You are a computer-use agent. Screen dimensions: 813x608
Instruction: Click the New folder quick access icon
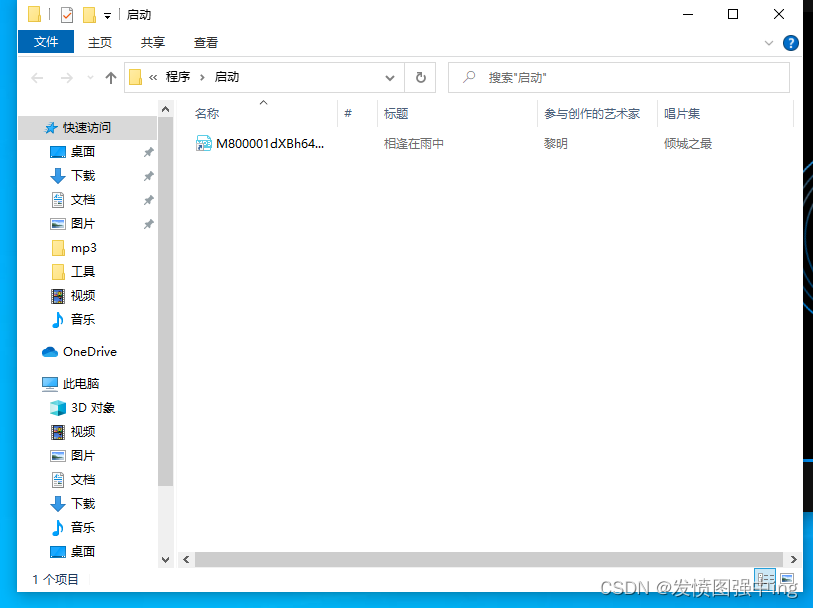(89, 15)
